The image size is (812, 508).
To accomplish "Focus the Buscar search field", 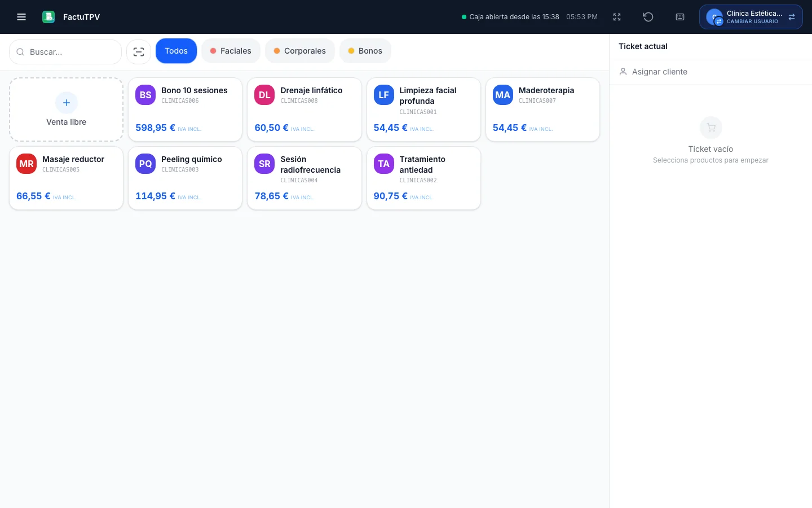I will pyautogui.click(x=65, y=52).
